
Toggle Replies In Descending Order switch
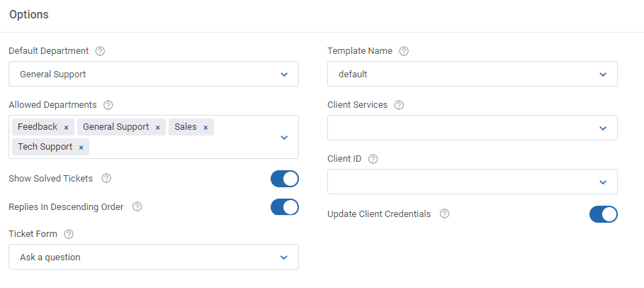pyautogui.click(x=285, y=207)
